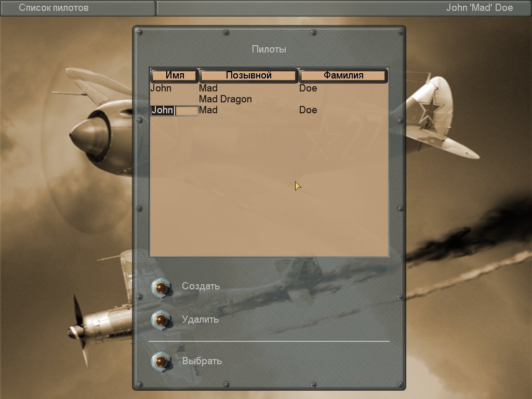Click the Удалить text label

coord(200,320)
